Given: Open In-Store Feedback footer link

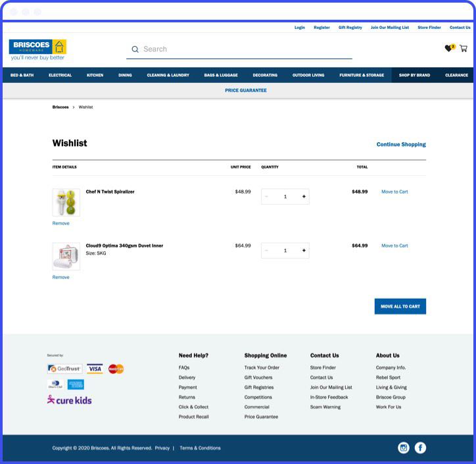Looking at the screenshot, I should pyautogui.click(x=329, y=397).
